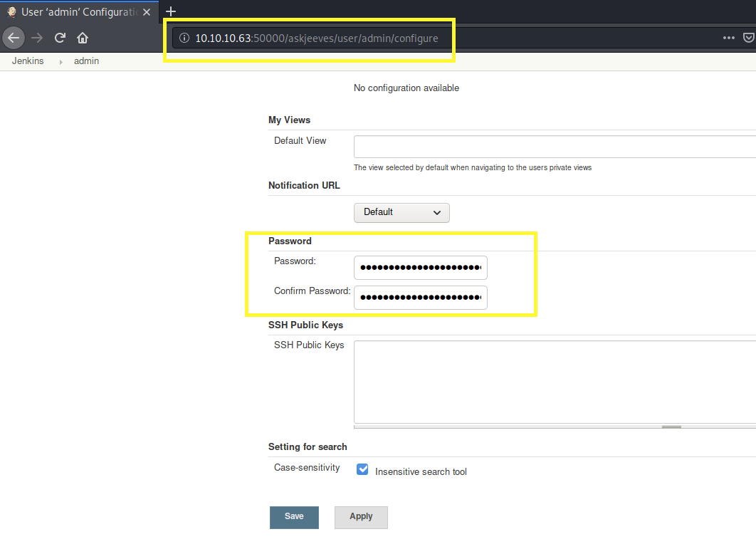Expand the breadcrumb arrow after Jenkins
The width and height of the screenshot is (756, 554).
[x=61, y=62]
